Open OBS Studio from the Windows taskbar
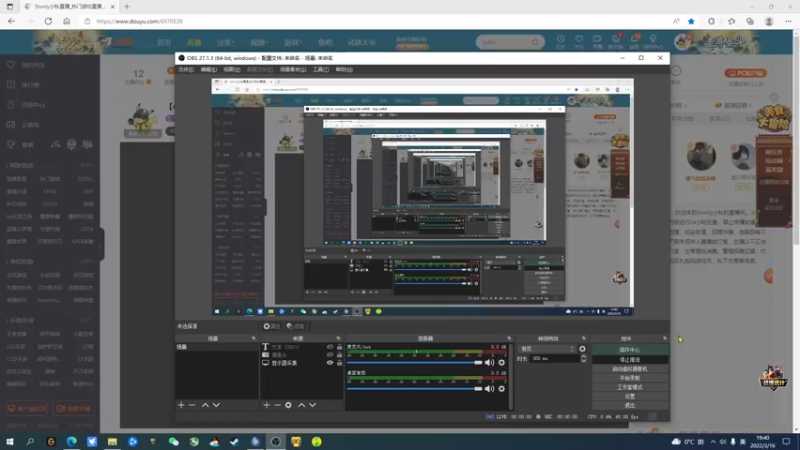 click(x=276, y=442)
